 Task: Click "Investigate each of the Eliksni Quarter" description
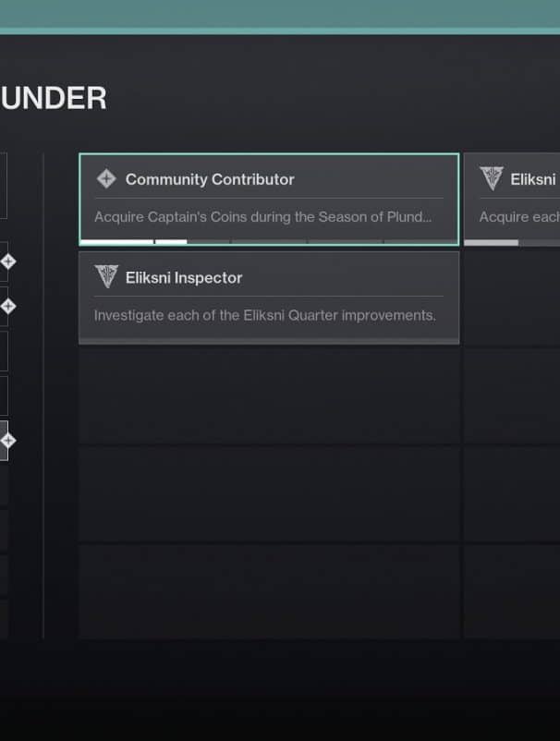coord(264,315)
